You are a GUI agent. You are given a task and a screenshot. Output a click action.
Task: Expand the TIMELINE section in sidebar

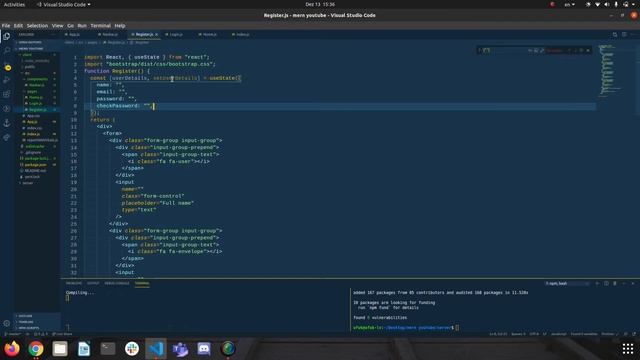(x=37, y=322)
